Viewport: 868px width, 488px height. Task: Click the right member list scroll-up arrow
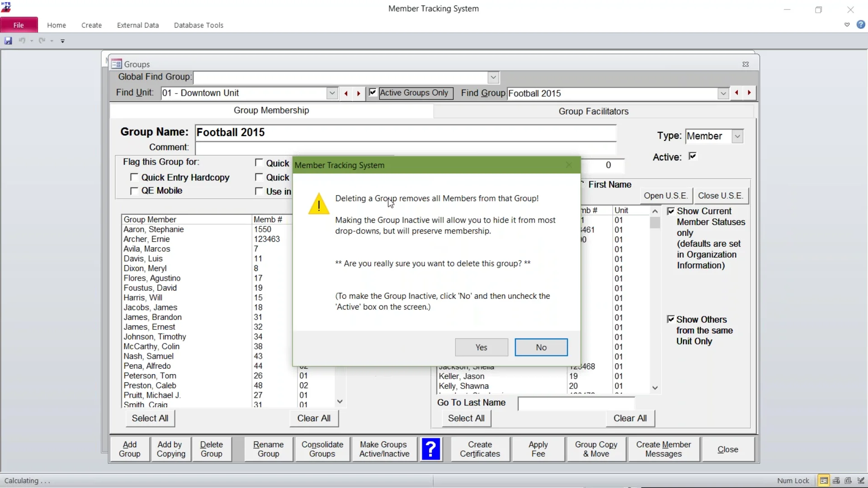tap(655, 211)
